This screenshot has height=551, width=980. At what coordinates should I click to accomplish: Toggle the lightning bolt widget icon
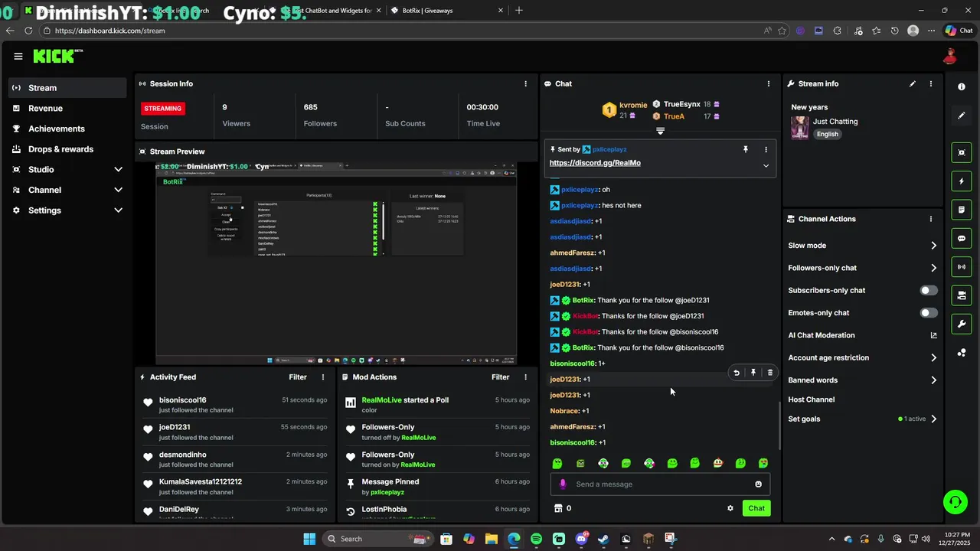click(x=962, y=181)
